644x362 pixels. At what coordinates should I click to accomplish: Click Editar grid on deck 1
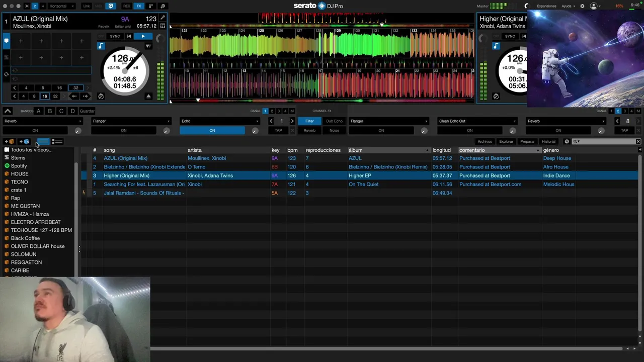click(x=123, y=26)
